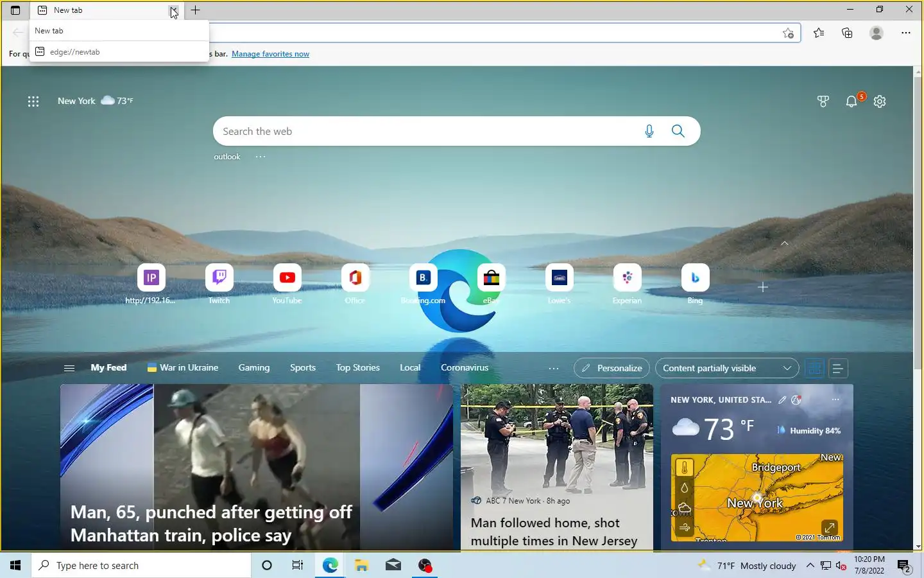
Task: Open the app launcher grid icon
Action: point(33,101)
